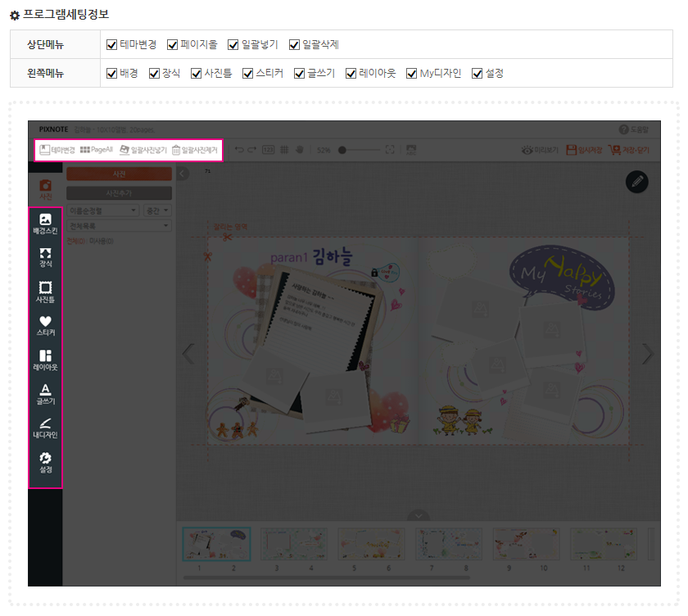Click 임시저장 save button

584,150
